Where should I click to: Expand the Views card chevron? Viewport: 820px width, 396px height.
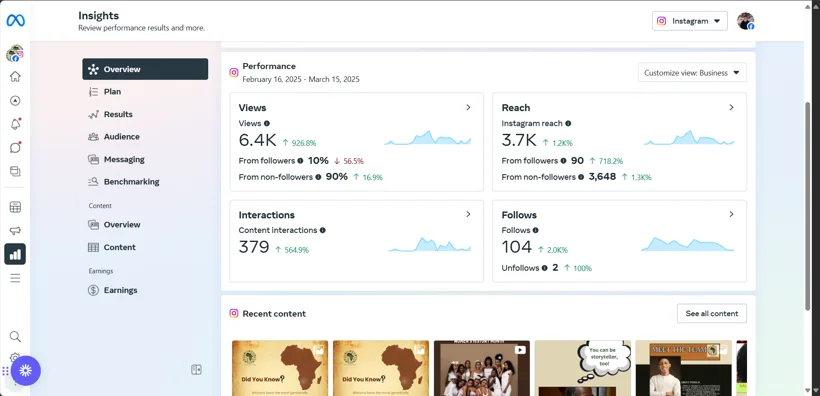[468, 107]
